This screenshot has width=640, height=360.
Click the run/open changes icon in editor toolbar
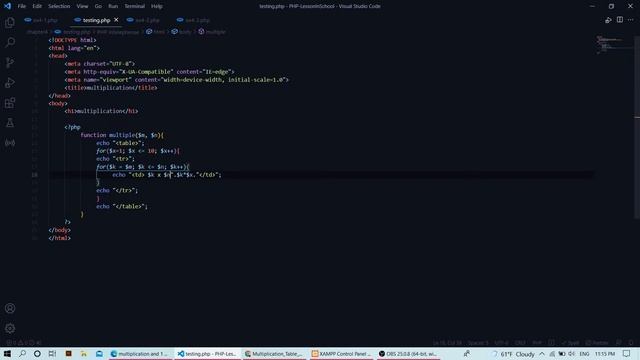(x=608, y=20)
